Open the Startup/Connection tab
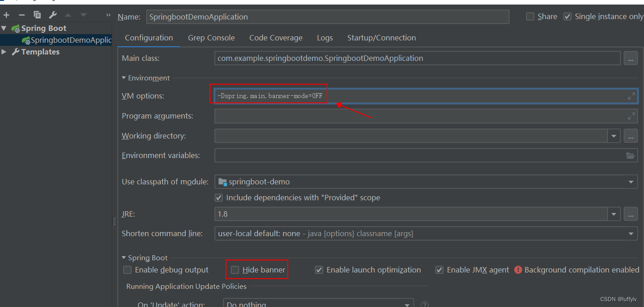 click(381, 38)
